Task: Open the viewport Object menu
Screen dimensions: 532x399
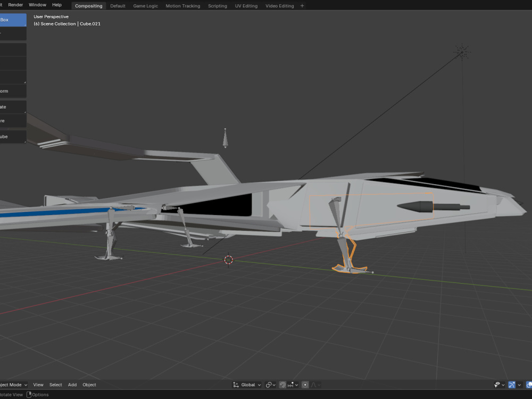Action: [x=89, y=385]
